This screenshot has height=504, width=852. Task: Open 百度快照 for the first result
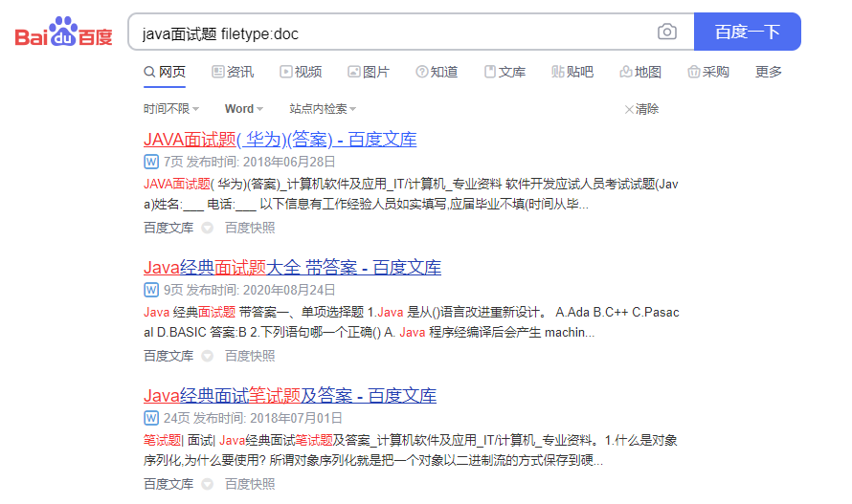[x=250, y=229]
